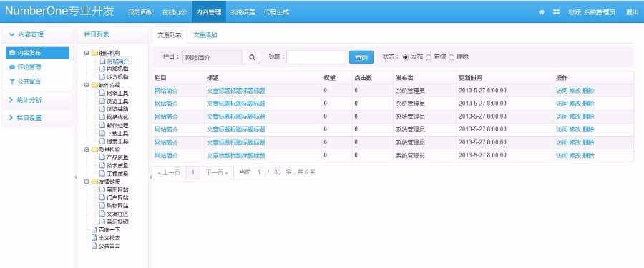Click the page size box showing 30
The width and height of the screenshot is (644, 268).
[277, 172]
